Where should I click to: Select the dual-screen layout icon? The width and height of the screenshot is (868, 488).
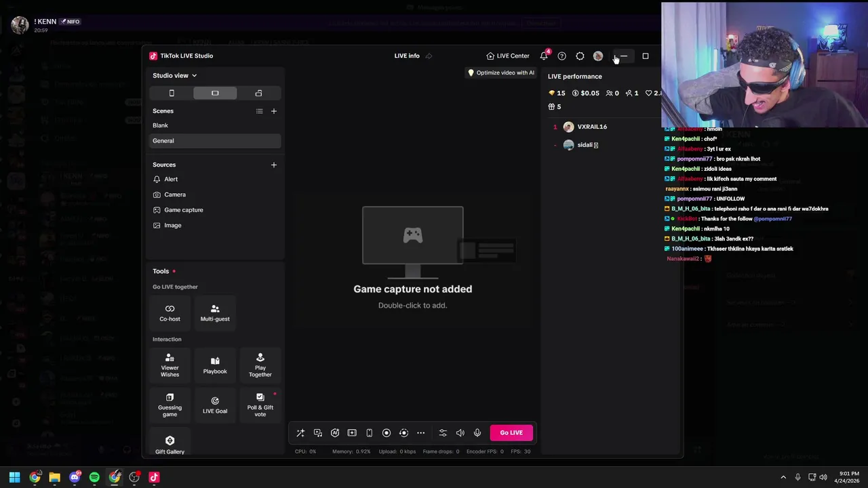pos(258,93)
